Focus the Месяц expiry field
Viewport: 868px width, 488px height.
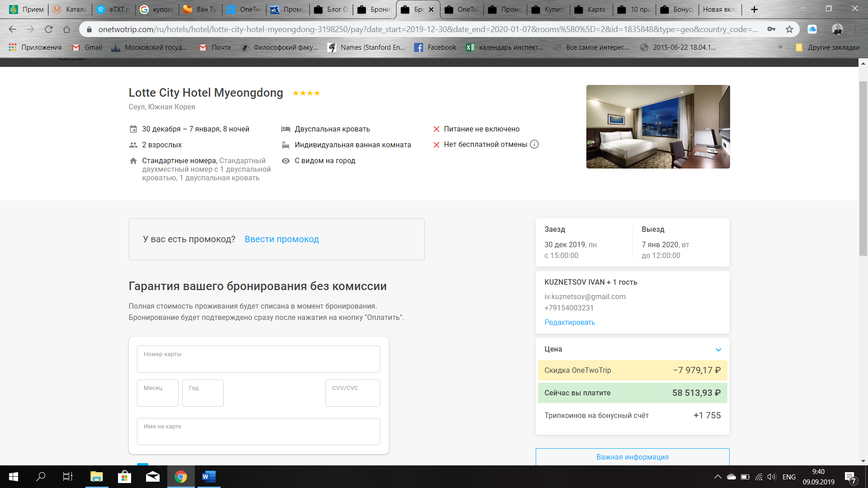pos(157,393)
